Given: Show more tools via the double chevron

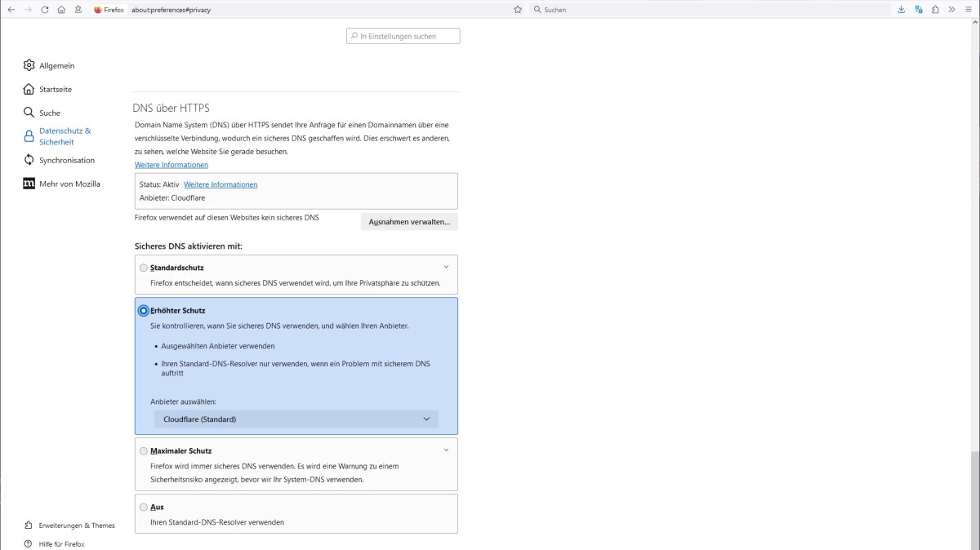Looking at the screenshot, I should point(951,10).
